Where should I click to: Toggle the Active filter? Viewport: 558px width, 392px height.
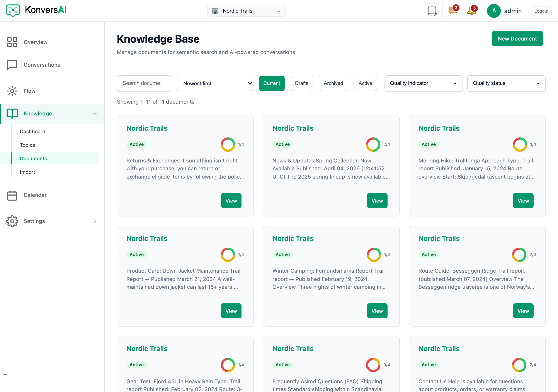pyautogui.click(x=365, y=83)
